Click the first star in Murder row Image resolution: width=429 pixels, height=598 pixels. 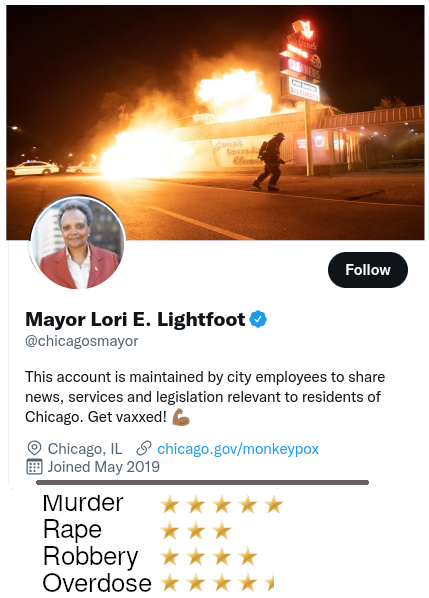[170, 505]
